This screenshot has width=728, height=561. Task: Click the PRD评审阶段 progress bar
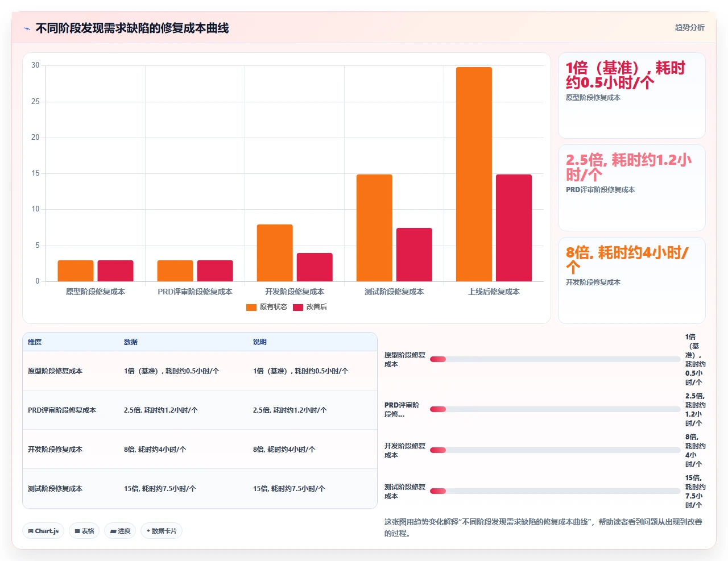(555, 409)
